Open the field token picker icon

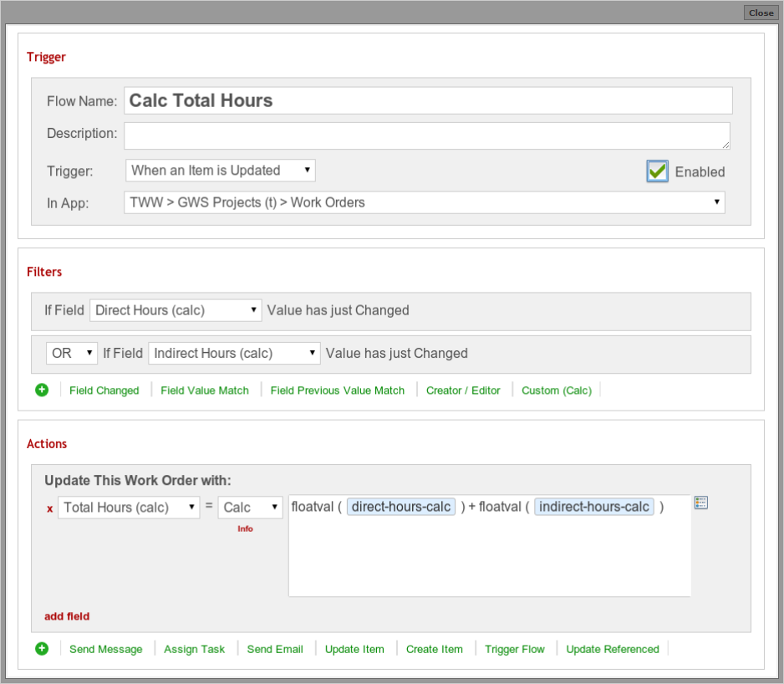tap(701, 503)
